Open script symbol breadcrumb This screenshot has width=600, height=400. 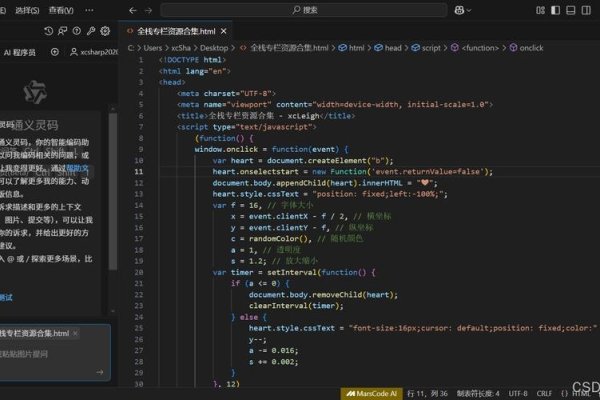[426, 48]
